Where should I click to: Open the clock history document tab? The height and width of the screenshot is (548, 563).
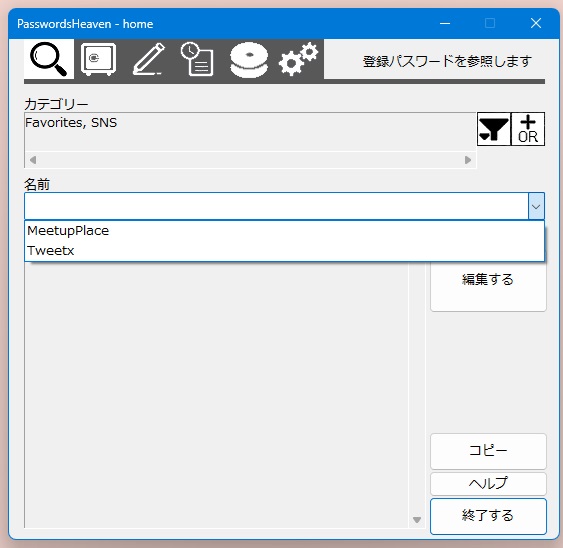tap(197, 59)
